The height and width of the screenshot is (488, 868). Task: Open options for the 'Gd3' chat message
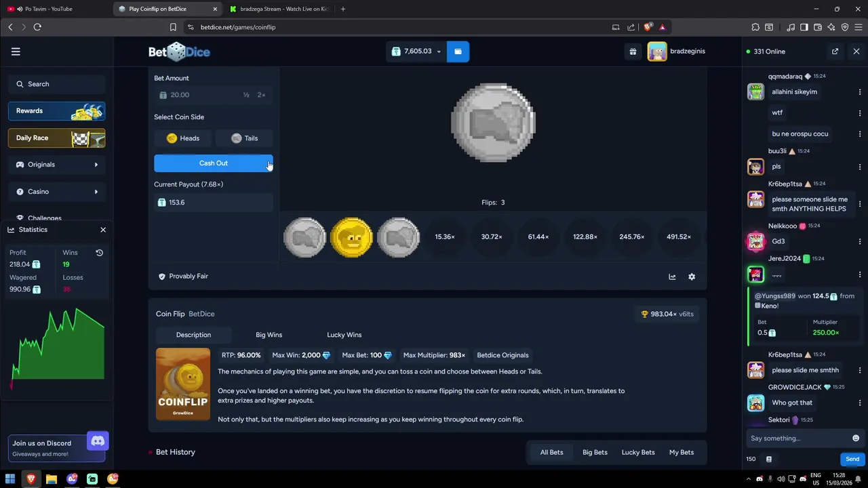pos(859,241)
